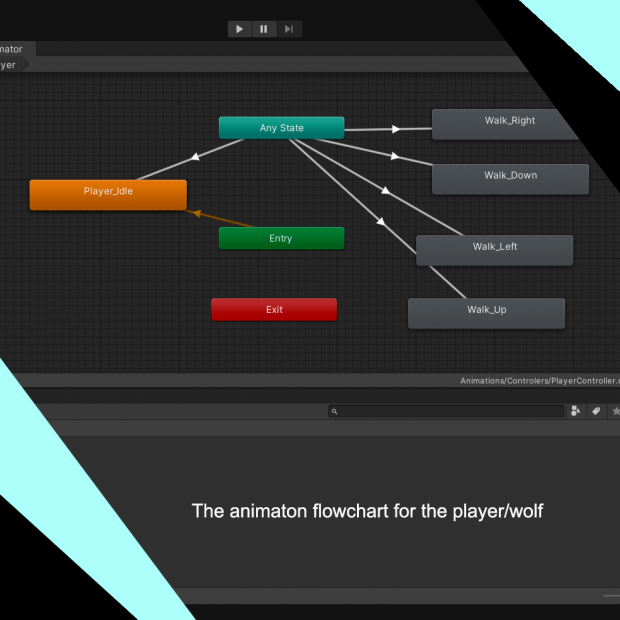Pause the editor with the pause button
This screenshot has width=620, height=620.
click(x=264, y=29)
